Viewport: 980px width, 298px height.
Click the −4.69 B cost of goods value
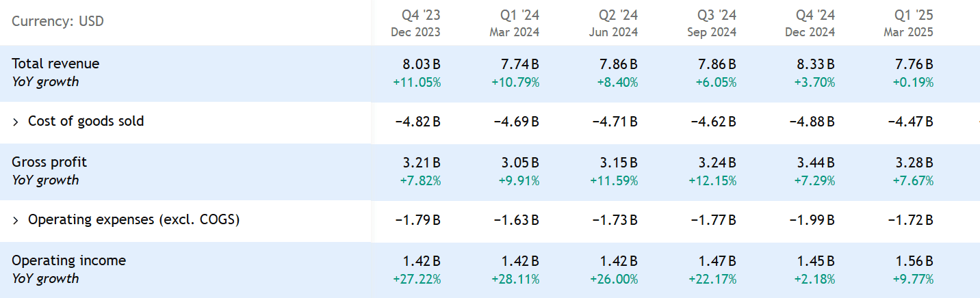pos(516,122)
